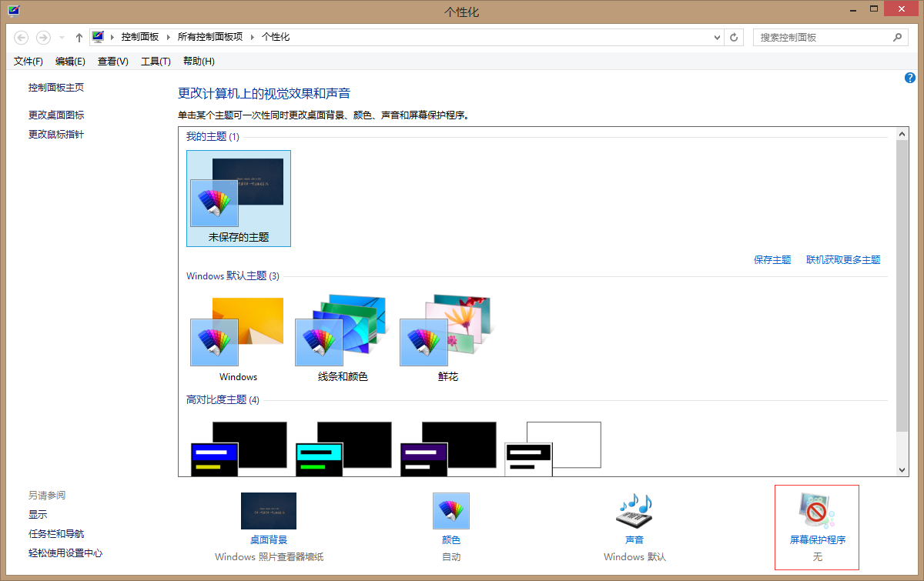Click the Up one level arrow
Viewport: 924px width, 581px height.
(79, 37)
